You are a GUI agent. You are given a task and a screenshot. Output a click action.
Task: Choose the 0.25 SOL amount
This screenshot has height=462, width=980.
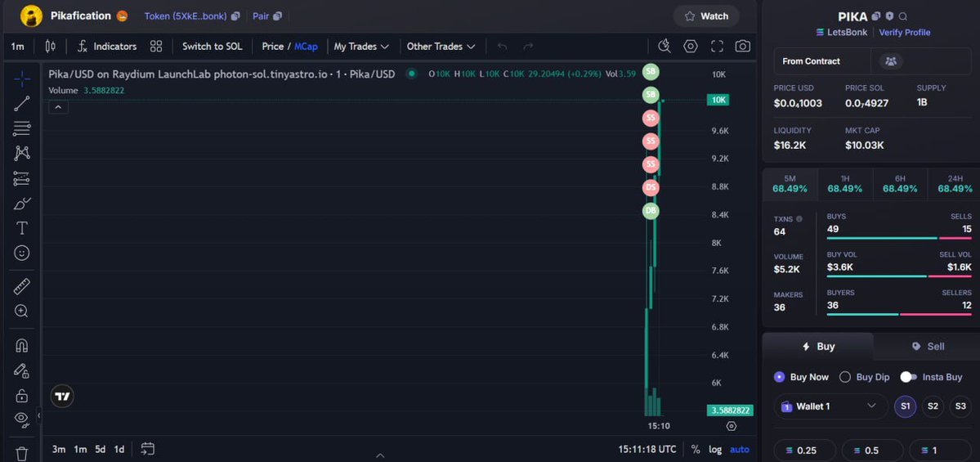point(805,450)
